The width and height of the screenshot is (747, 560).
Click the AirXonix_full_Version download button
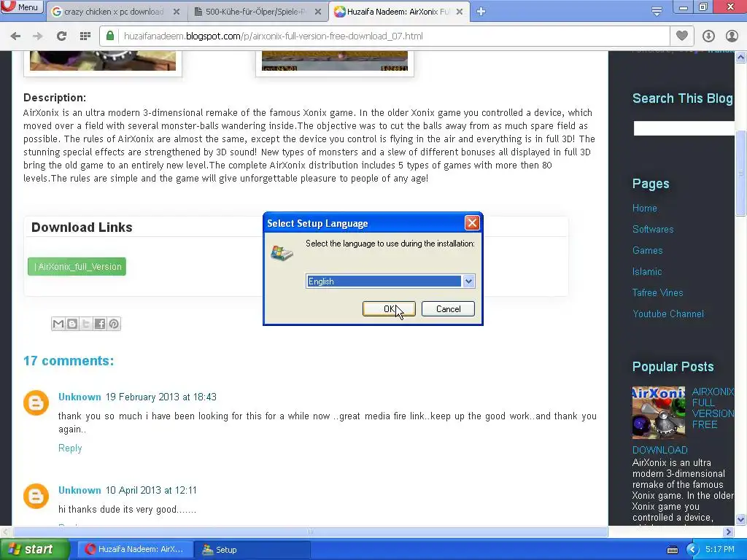pyautogui.click(x=77, y=267)
